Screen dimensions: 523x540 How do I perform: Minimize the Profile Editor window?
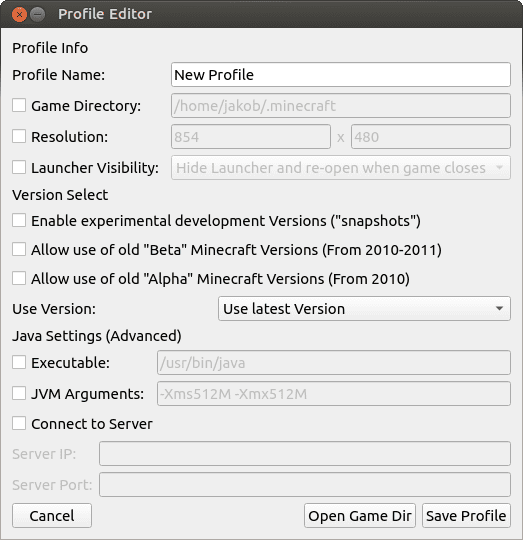[38, 14]
